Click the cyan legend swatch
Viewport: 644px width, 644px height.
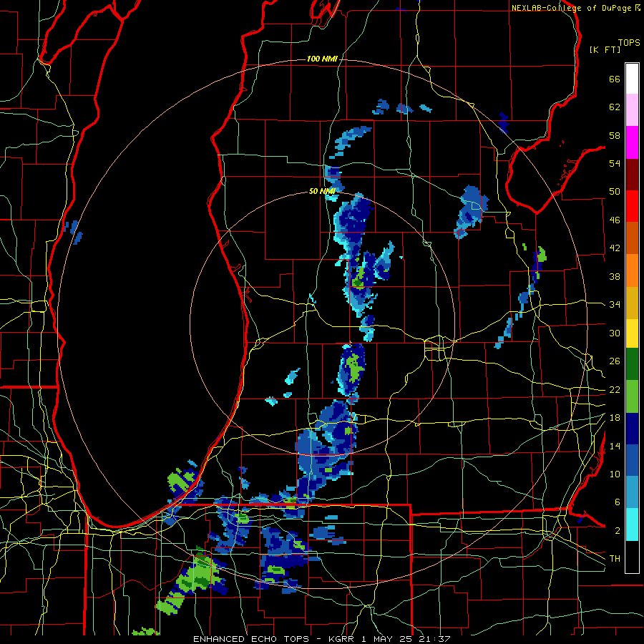click(632, 525)
